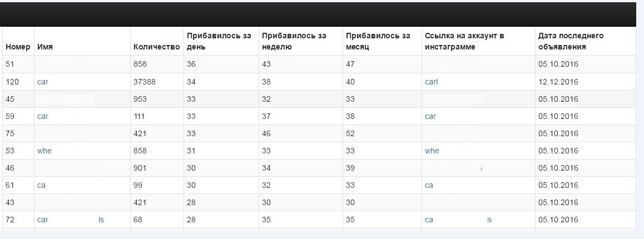Viewport: 644px width, 239px height.
Task: Open the Instagram link in row 72
Action: click(x=458, y=220)
